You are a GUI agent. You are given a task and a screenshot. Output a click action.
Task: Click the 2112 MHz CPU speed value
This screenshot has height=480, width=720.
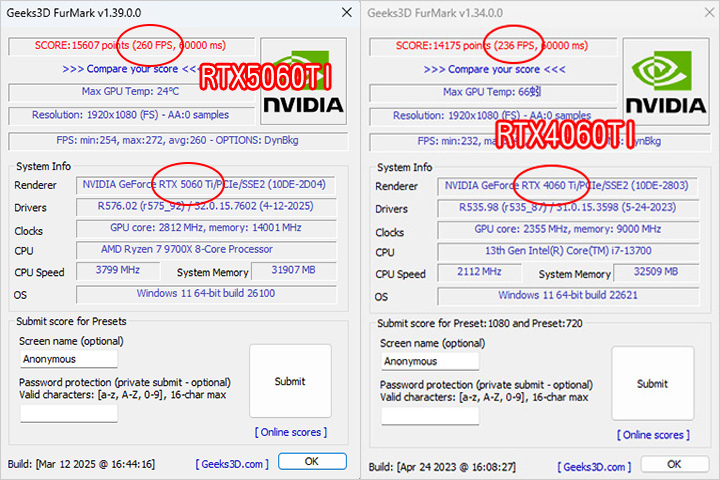pyautogui.click(x=479, y=271)
